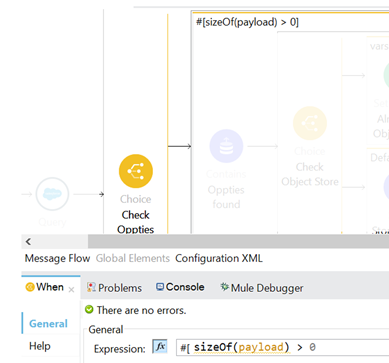Screen dimensions: 389x363
Task: Select the Check Object Store Choice icon
Action: tap(310, 123)
